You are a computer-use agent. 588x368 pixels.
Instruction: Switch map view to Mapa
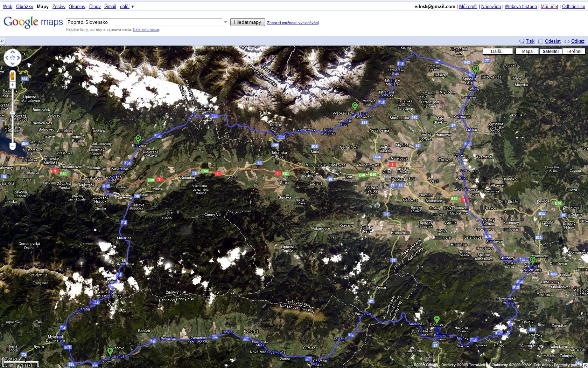pos(527,52)
